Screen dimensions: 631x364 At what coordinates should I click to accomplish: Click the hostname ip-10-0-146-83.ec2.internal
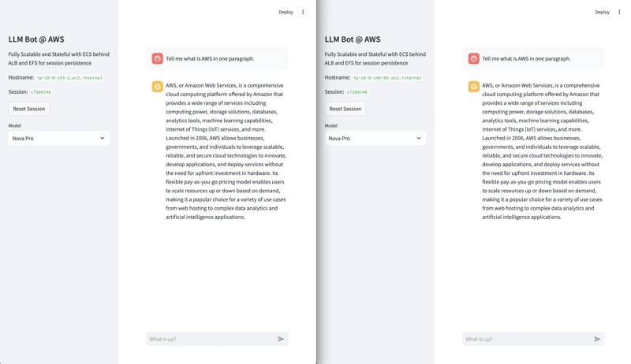coord(387,78)
